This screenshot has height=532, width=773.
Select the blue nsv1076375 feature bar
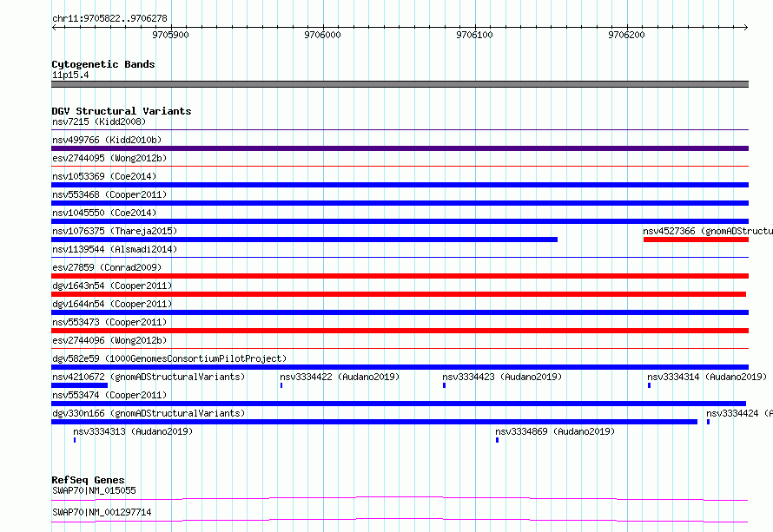pyautogui.click(x=304, y=240)
